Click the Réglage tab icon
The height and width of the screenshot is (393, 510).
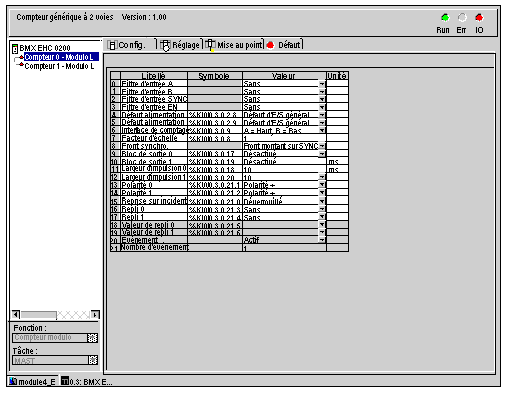(165, 45)
